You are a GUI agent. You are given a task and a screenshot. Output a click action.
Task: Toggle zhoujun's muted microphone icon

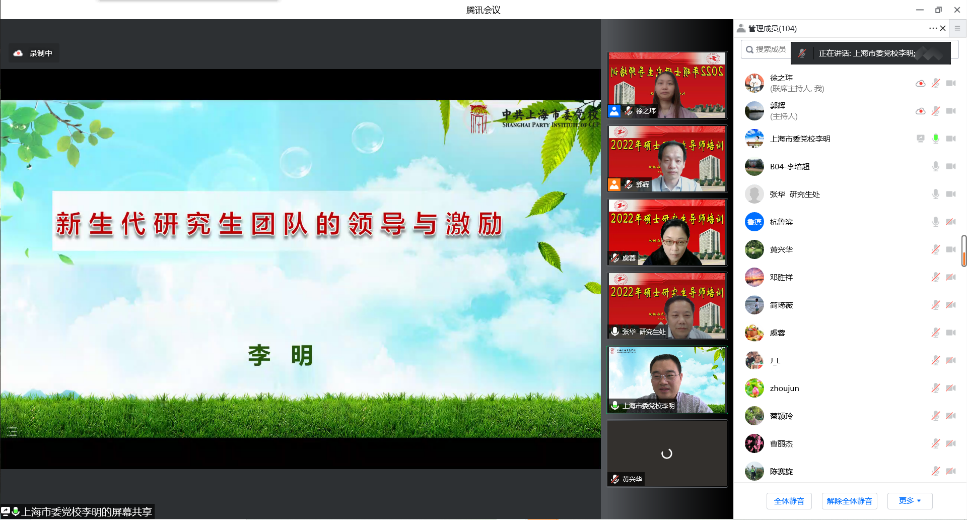tap(936, 388)
